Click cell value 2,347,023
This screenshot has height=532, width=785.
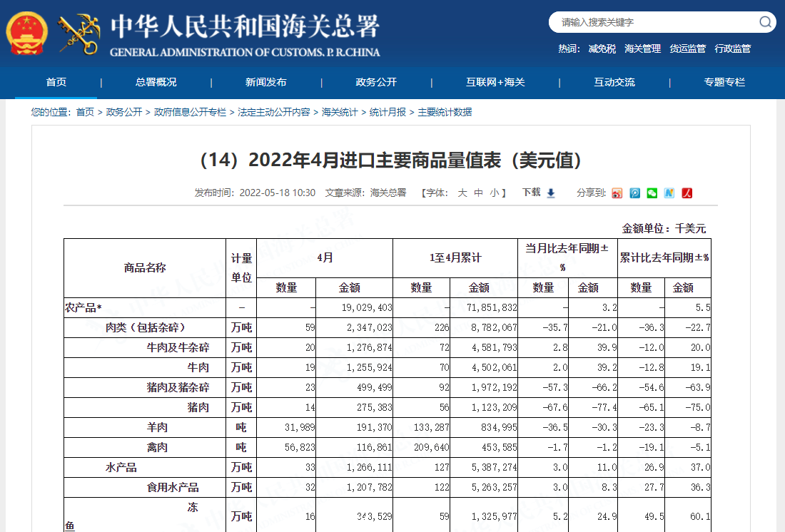point(370,328)
